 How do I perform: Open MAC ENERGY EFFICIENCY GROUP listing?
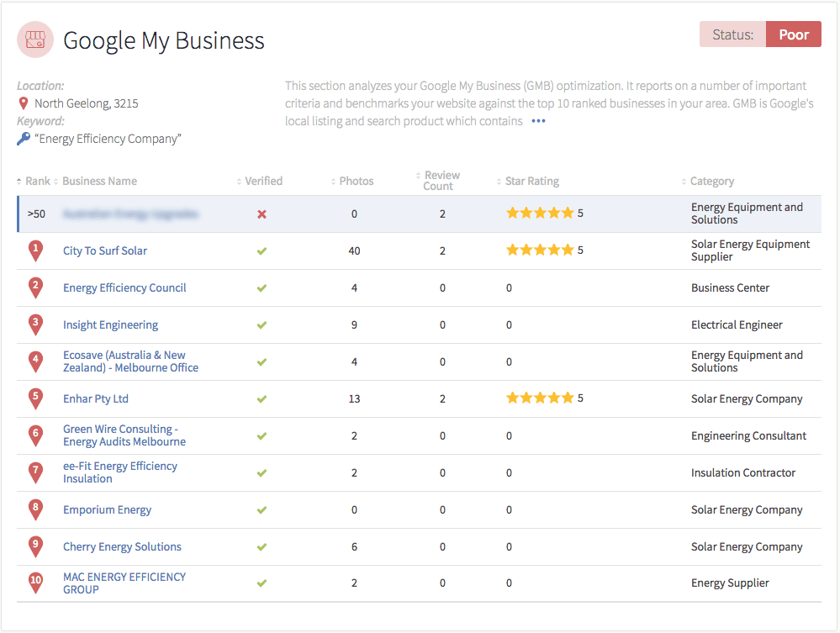click(124, 583)
